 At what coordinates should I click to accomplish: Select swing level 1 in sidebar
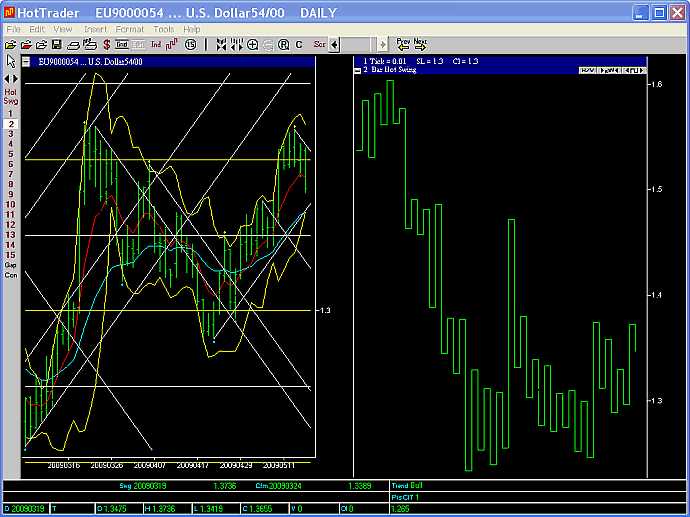tap(11, 114)
